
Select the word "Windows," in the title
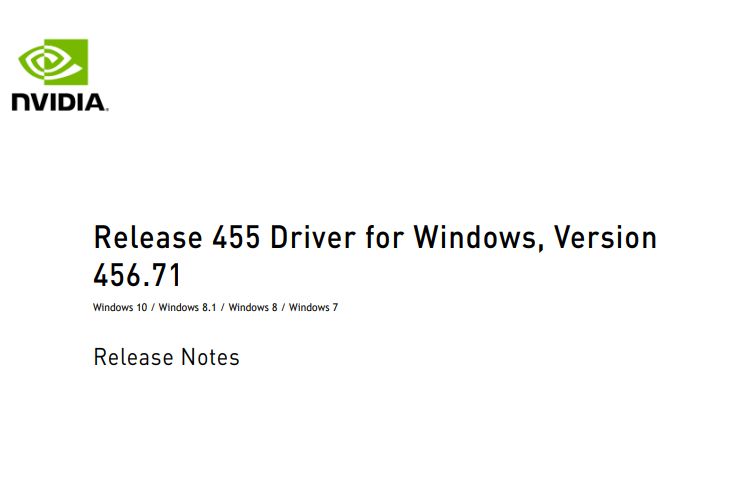tap(479, 237)
